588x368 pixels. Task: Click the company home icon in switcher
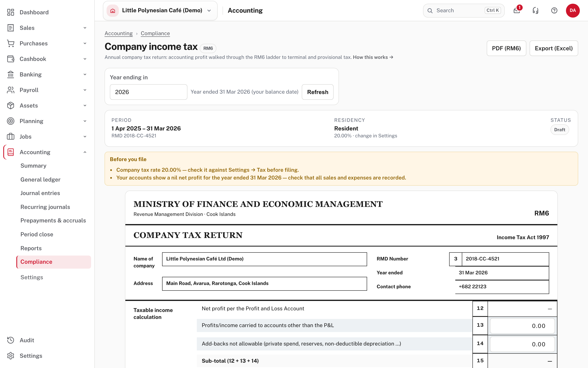point(113,10)
